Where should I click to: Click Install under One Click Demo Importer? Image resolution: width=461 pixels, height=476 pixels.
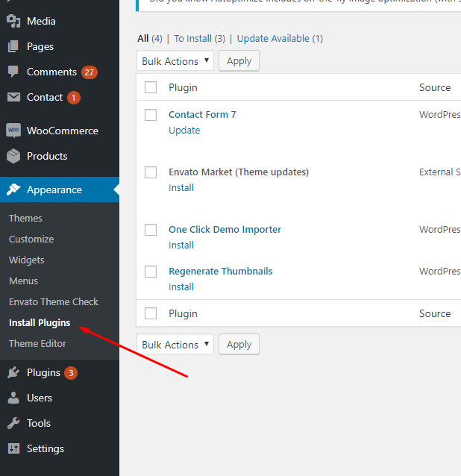pos(181,245)
